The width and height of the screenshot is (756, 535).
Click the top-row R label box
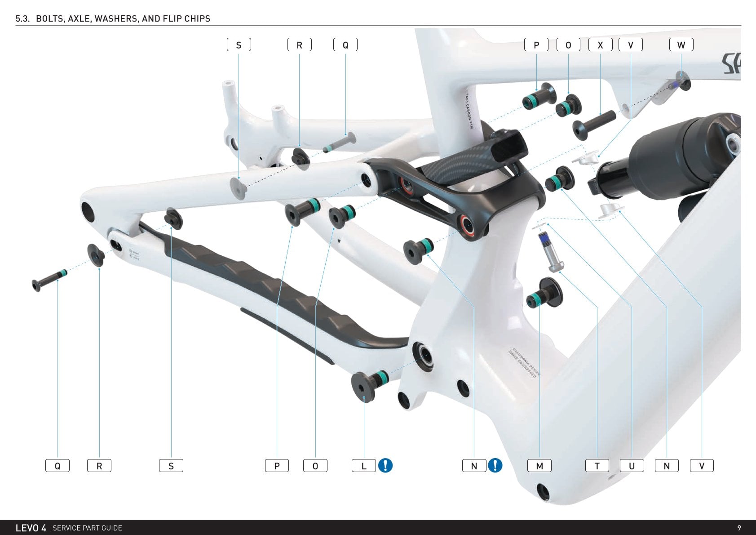(299, 45)
